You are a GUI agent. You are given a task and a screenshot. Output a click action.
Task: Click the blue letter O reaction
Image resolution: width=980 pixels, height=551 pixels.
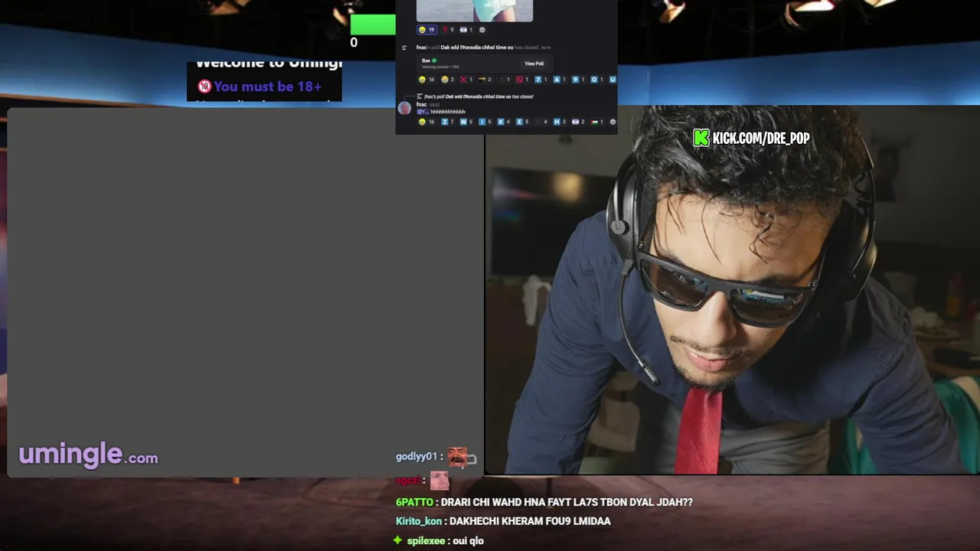597,80
